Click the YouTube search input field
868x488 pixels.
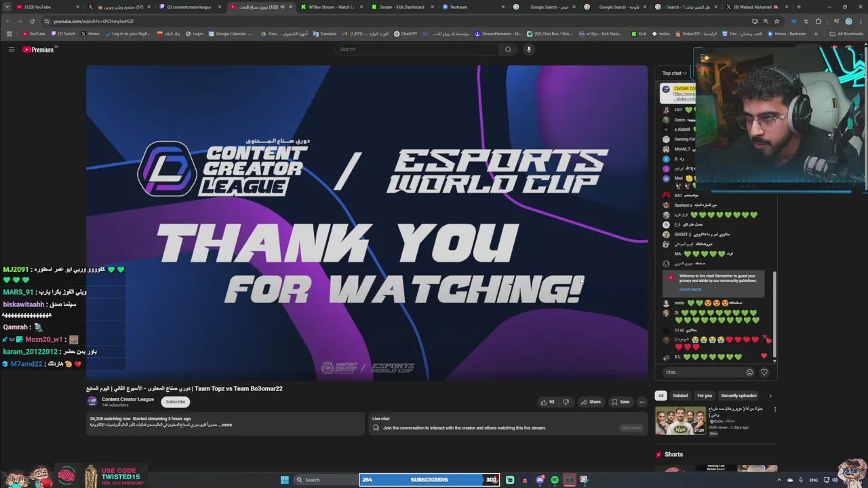[417, 49]
